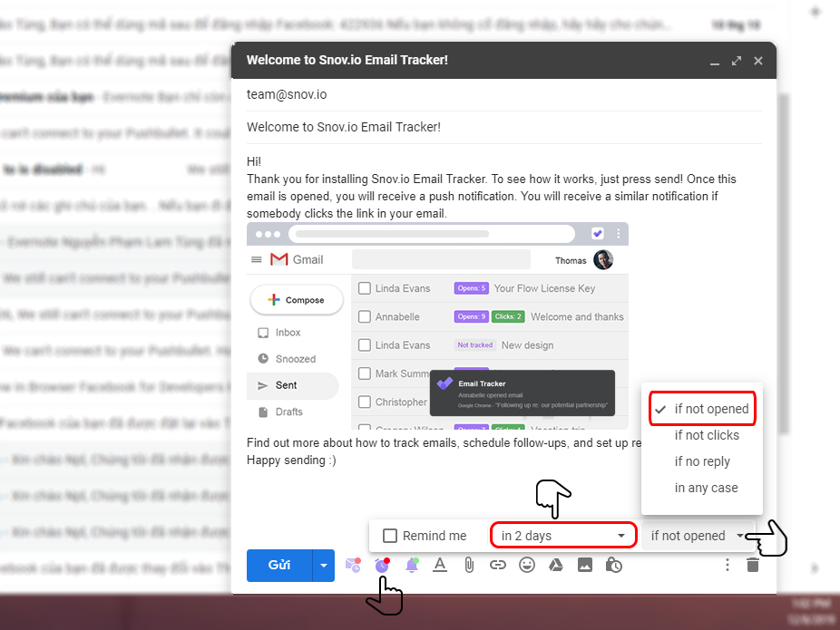Toggle confidential mode lock-clock icon
The height and width of the screenshot is (630, 840).
coord(614,565)
